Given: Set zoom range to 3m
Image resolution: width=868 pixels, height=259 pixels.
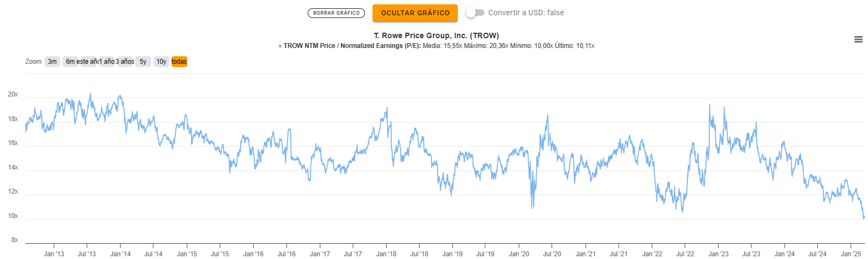Looking at the screenshot, I should [52, 62].
